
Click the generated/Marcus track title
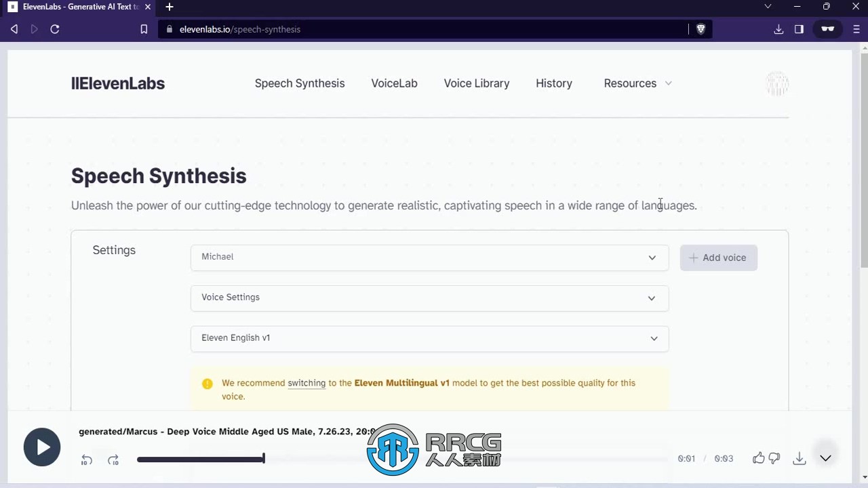227,431
